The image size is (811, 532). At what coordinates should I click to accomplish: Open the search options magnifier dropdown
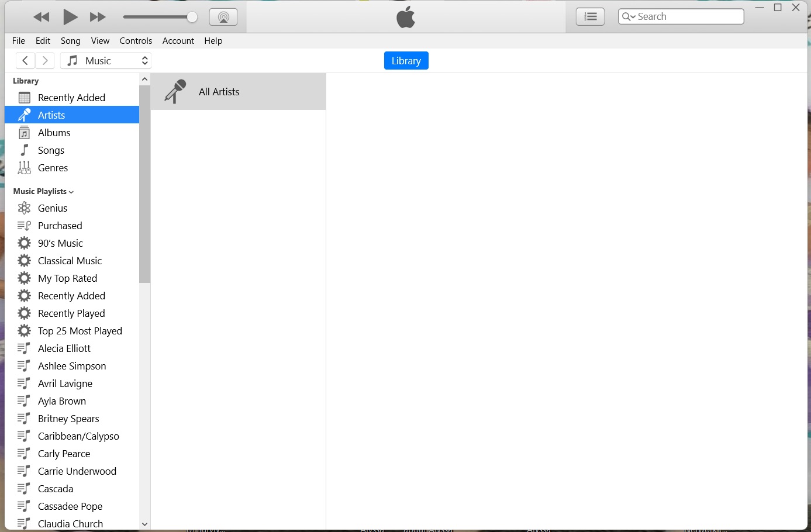point(629,16)
